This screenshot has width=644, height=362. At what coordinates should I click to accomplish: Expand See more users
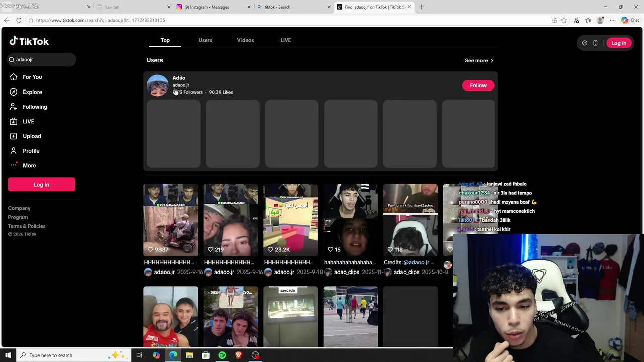[479, 60]
